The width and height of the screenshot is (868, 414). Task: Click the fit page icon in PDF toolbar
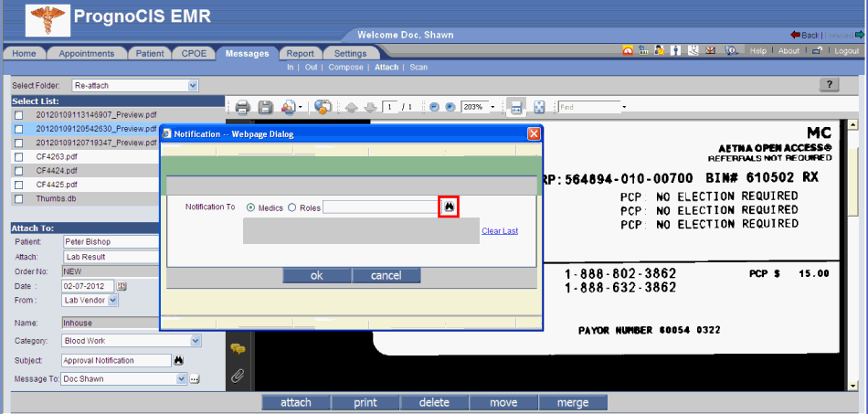coord(540,107)
